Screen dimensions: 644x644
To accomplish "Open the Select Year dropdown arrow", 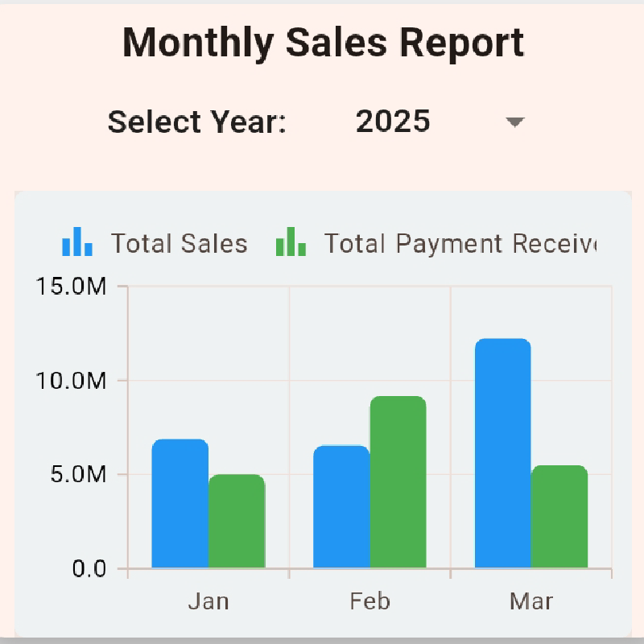I will click(x=514, y=122).
